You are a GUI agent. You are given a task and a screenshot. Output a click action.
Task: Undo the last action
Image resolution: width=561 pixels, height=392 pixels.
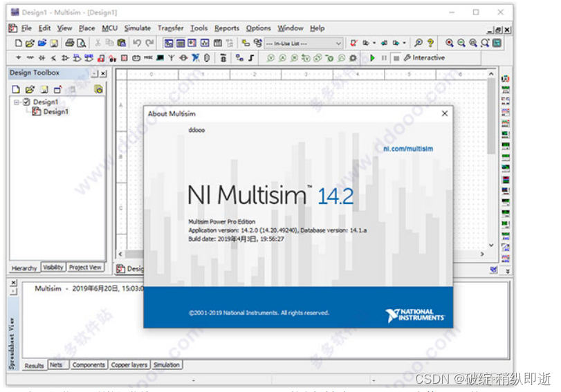click(137, 44)
